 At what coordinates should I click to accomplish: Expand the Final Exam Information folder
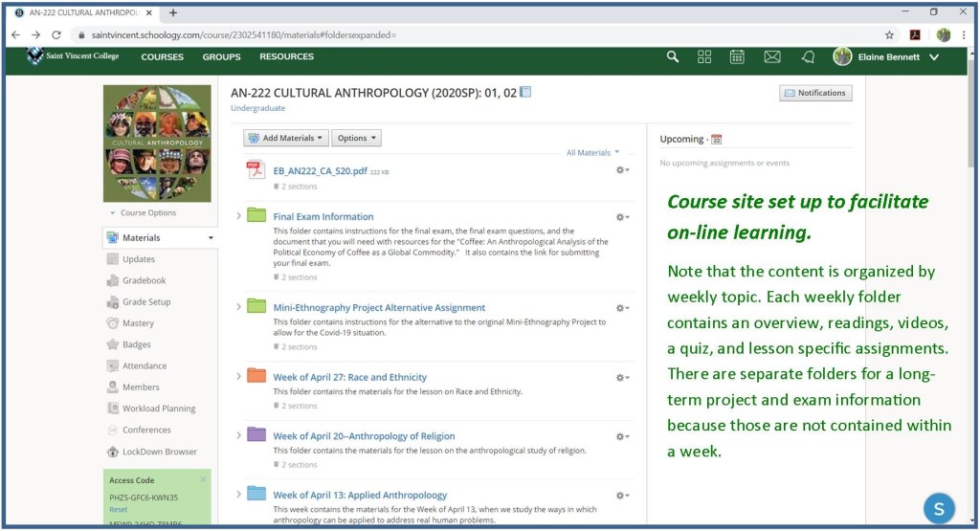tap(239, 216)
